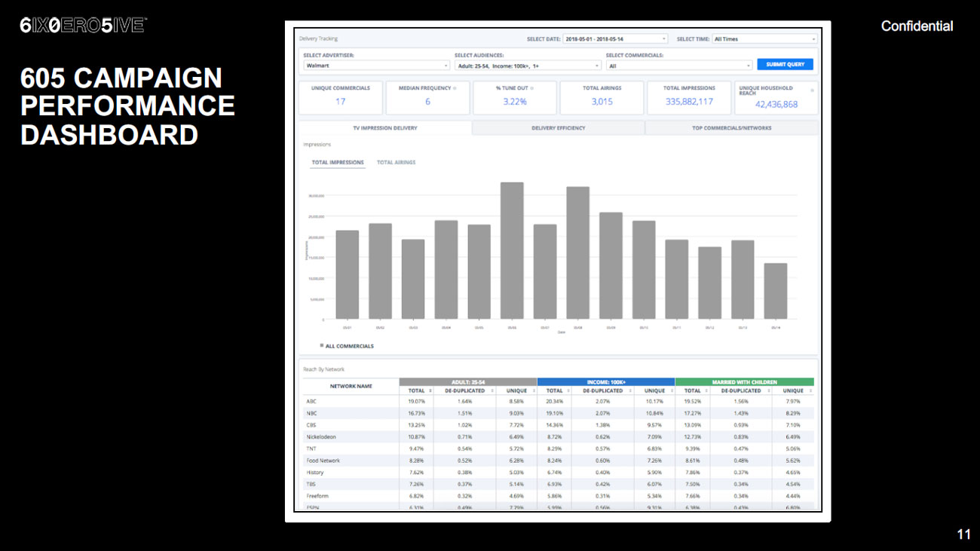Expand the Select Time dropdown

(x=764, y=39)
